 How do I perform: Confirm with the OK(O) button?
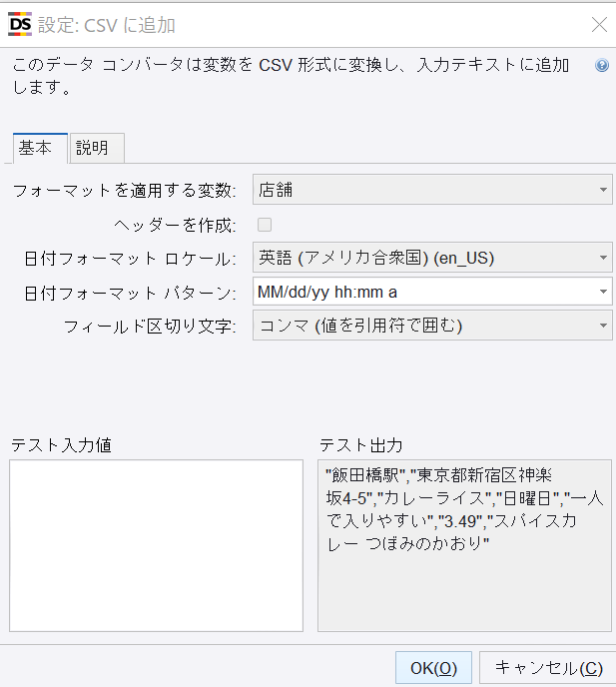coord(433,668)
